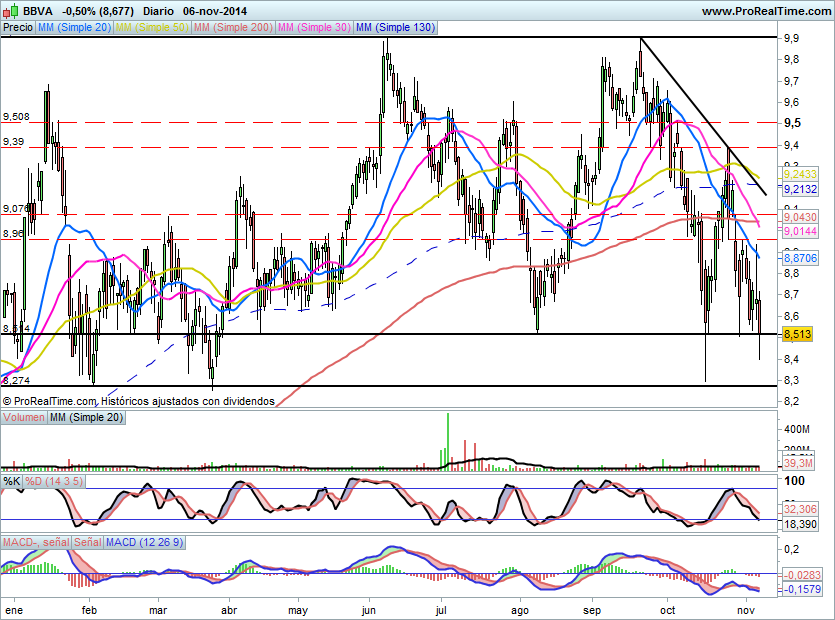Click the 9,2132 value tag
The image size is (835, 620).
[x=800, y=189]
